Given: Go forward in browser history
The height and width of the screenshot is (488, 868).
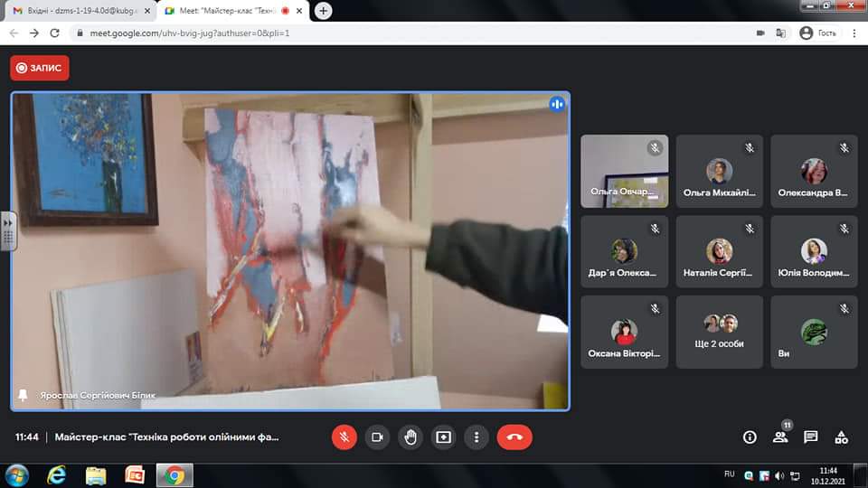Looking at the screenshot, I should point(33,33).
